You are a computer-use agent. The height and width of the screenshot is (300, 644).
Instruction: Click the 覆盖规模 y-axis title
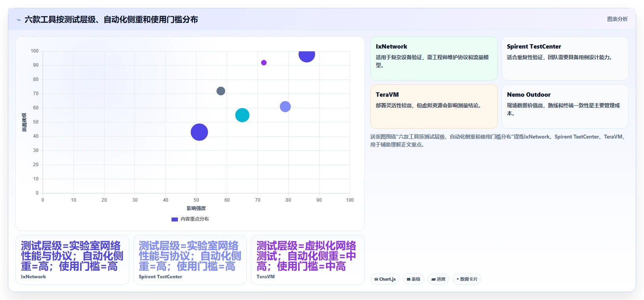coord(24,122)
